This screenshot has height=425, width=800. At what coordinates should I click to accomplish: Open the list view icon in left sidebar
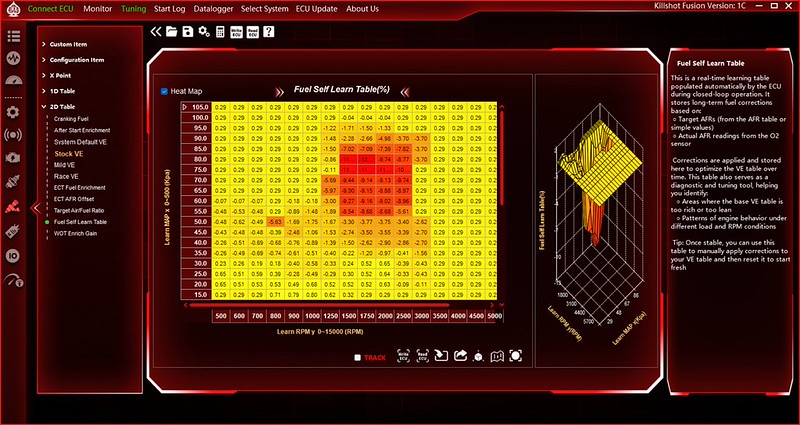pos(13,36)
